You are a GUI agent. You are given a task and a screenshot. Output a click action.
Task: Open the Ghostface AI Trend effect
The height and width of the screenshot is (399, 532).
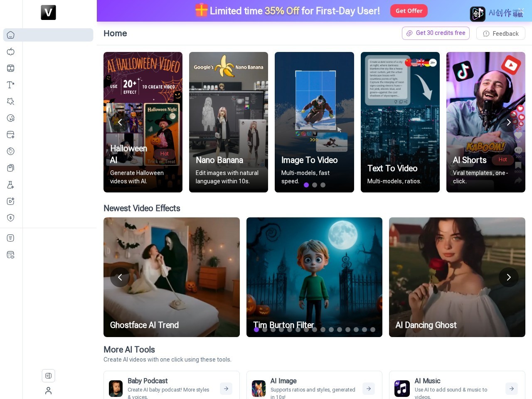[x=172, y=277]
